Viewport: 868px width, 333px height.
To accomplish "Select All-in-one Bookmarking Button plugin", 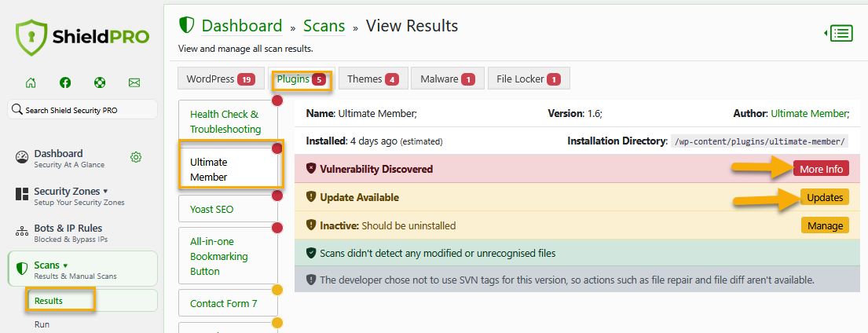I will [x=228, y=256].
